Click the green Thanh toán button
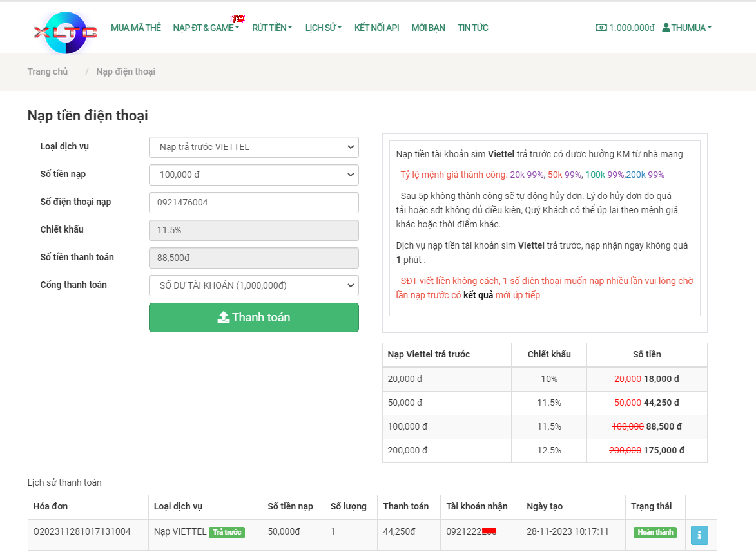 pyautogui.click(x=253, y=318)
